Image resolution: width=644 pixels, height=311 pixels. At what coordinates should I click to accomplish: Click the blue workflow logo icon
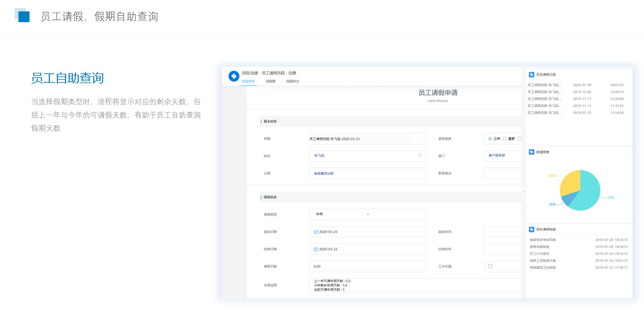pos(234,76)
